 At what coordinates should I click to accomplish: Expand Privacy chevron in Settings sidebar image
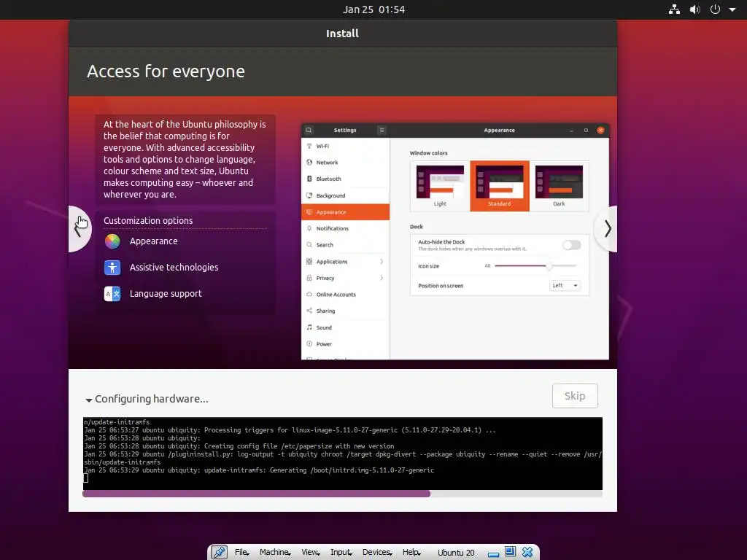point(382,278)
